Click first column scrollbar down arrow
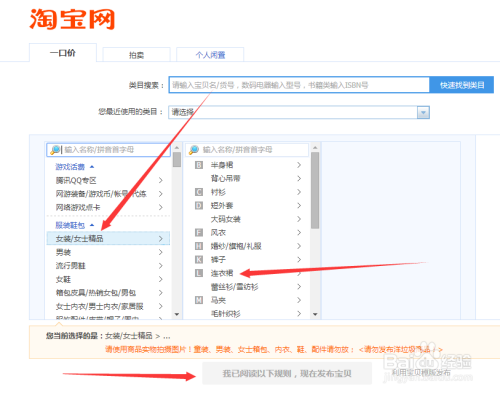The height and width of the screenshot is (395, 500). 177,314
